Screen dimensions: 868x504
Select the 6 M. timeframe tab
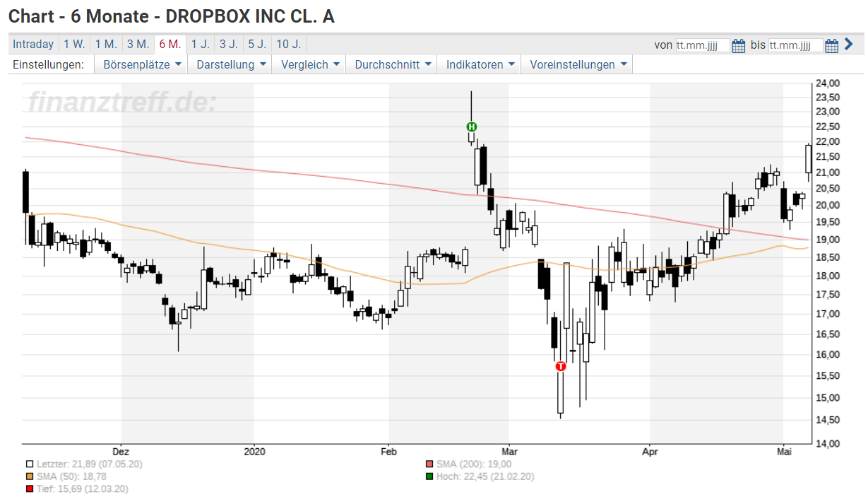(170, 44)
